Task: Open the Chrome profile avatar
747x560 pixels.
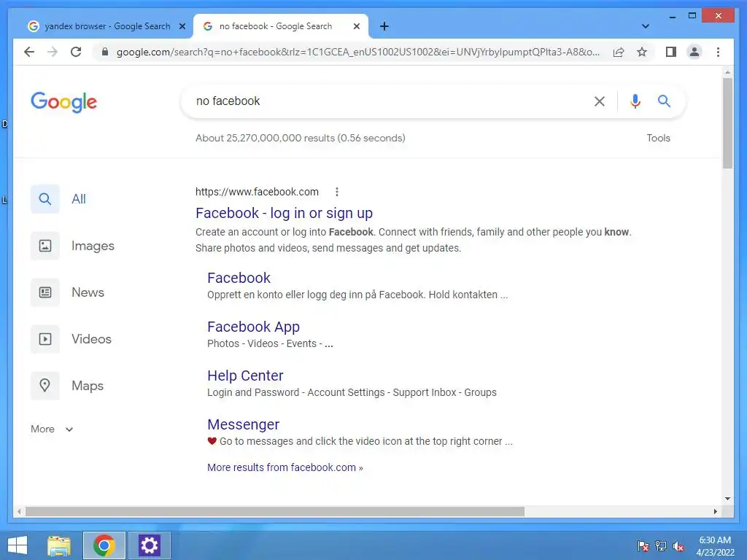Action: coord(694,52)
